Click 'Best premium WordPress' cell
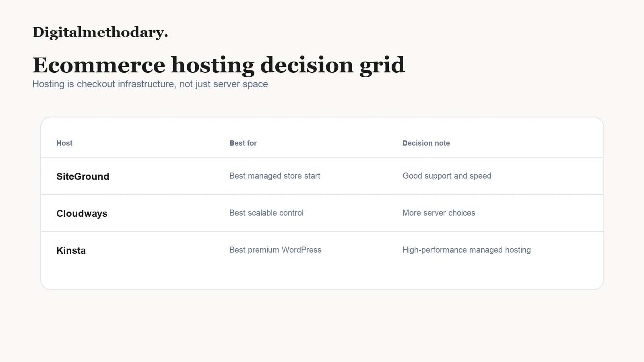 click(x=275, y=250)
